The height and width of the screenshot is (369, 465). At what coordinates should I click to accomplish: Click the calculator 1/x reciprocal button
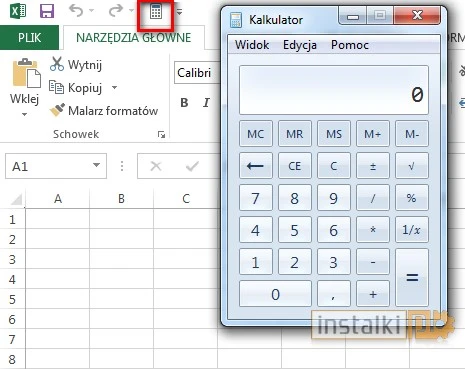(412, 230)
